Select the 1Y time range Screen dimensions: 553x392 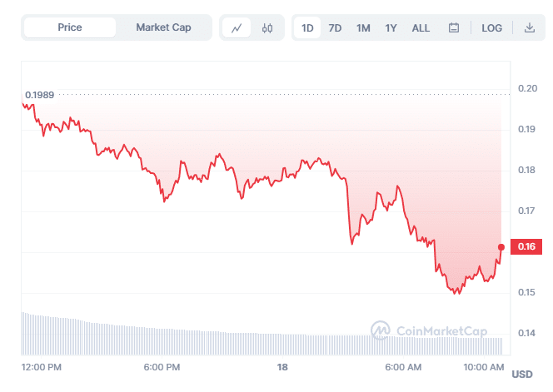391,27
